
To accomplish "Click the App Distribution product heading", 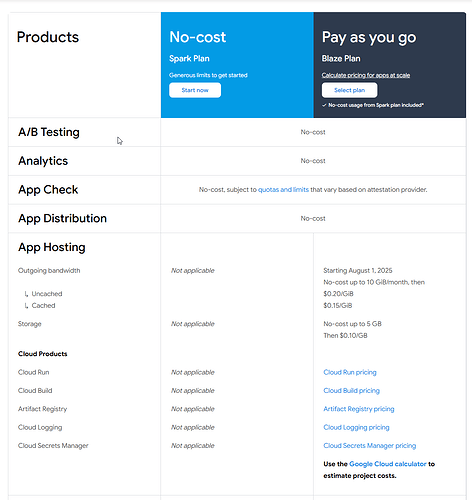I will click(x=62, y=218).
